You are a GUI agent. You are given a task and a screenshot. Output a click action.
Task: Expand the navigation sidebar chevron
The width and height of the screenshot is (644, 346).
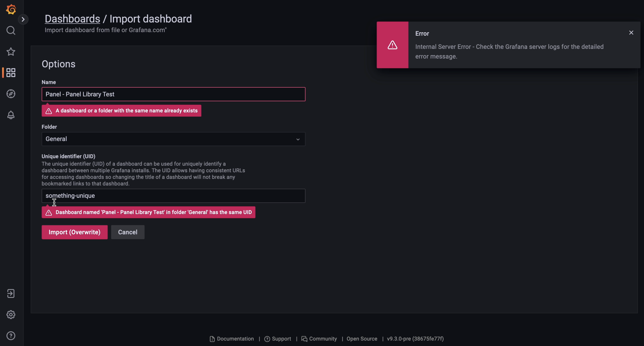coord(23,19)
